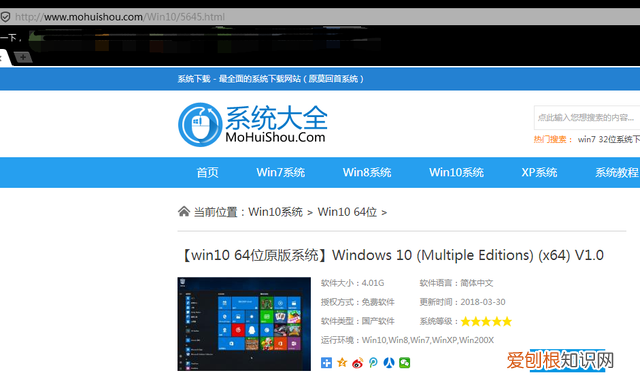Share to Renren icon
The width and height of the screenshot is (640, 379).
(389, 363)
